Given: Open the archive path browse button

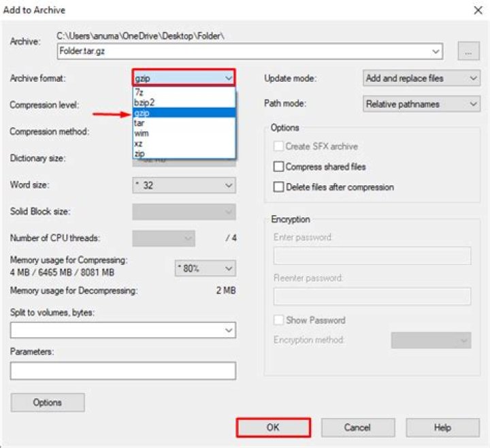Looking at the screenshot, I should pos(468,51).
